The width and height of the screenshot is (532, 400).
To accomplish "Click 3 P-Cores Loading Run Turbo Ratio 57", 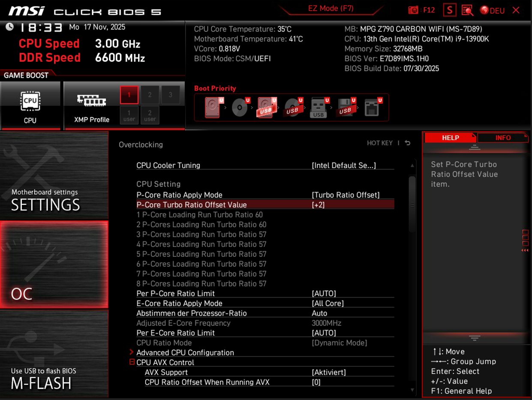I will [201, 234].
